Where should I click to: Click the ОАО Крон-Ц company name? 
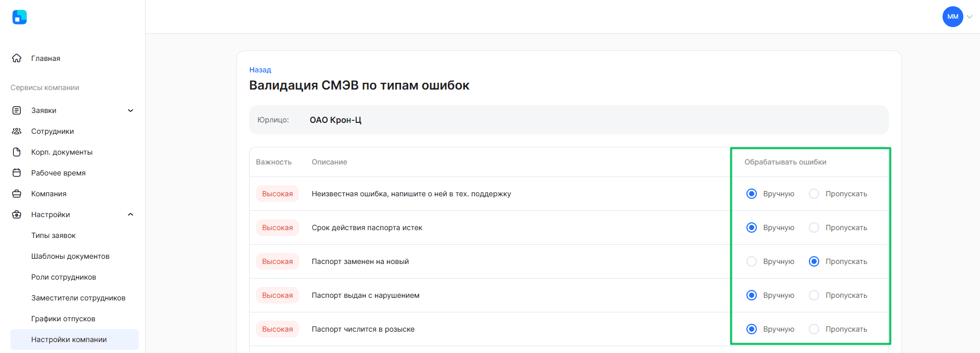336,120
